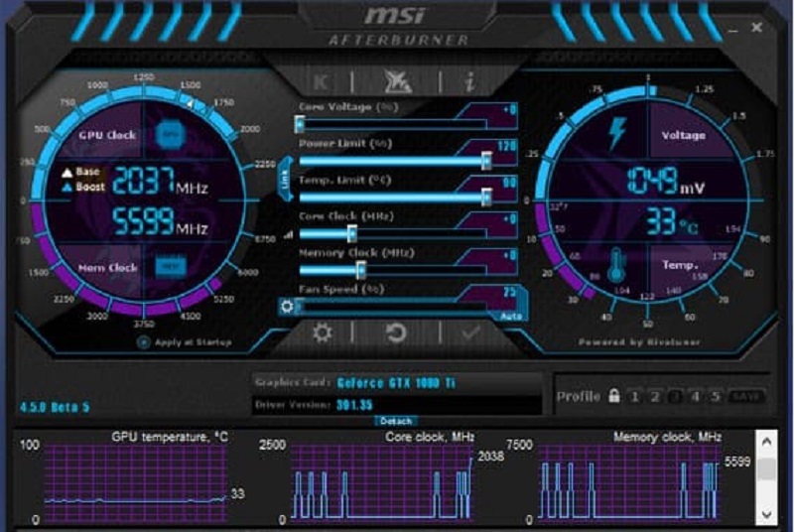Click the profile SAVE button

point(746,397)
